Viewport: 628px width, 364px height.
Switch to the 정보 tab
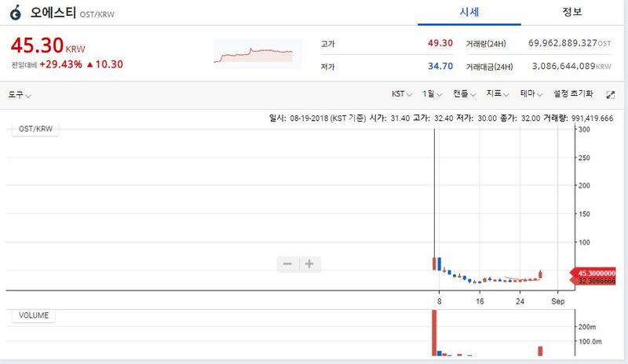(x=572, y=12)
